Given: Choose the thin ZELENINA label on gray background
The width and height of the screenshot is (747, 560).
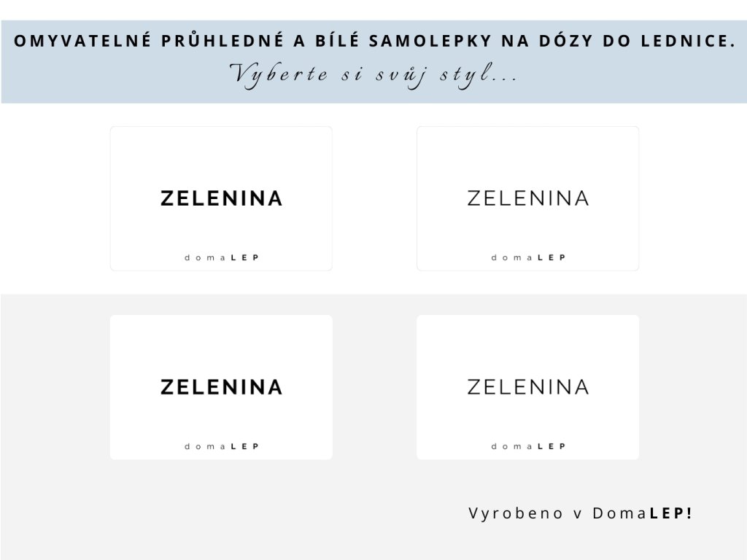Looking at the screenshot, I should click(528, 387).
